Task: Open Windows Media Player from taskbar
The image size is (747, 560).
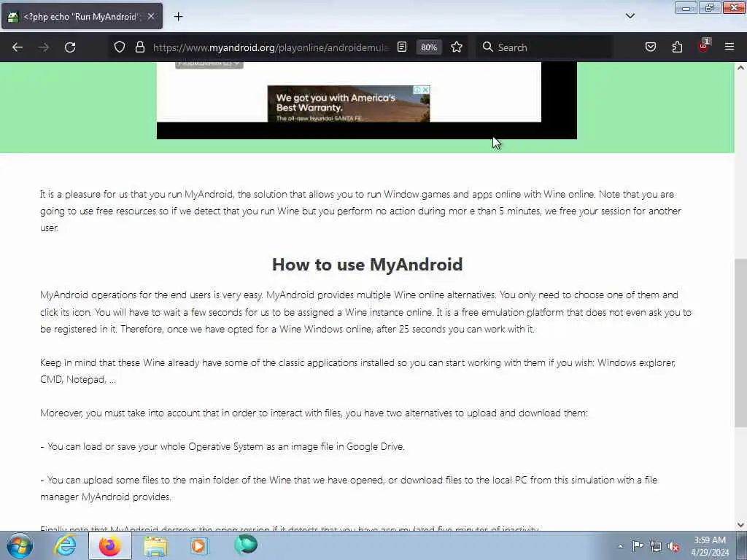Action: pos(200,545)
